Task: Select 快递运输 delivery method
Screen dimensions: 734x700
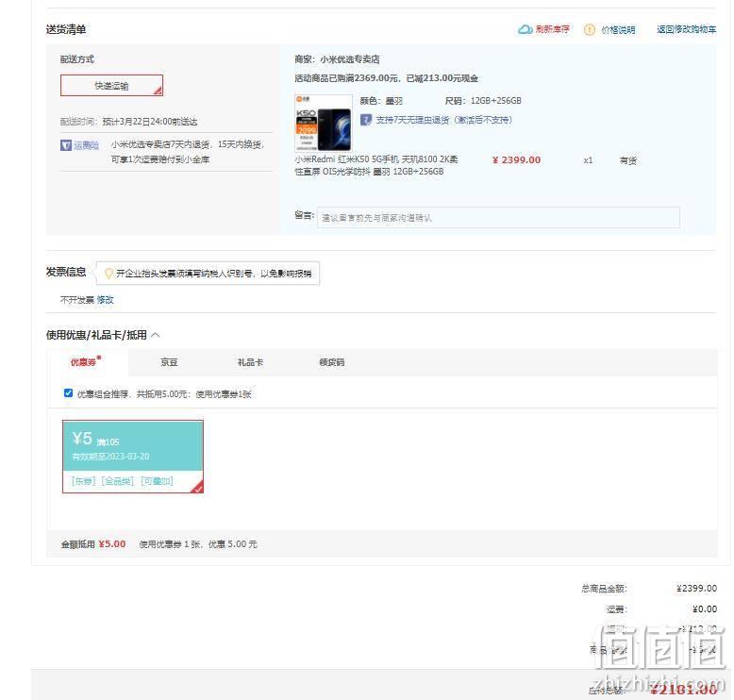Action: click(111, 85)
